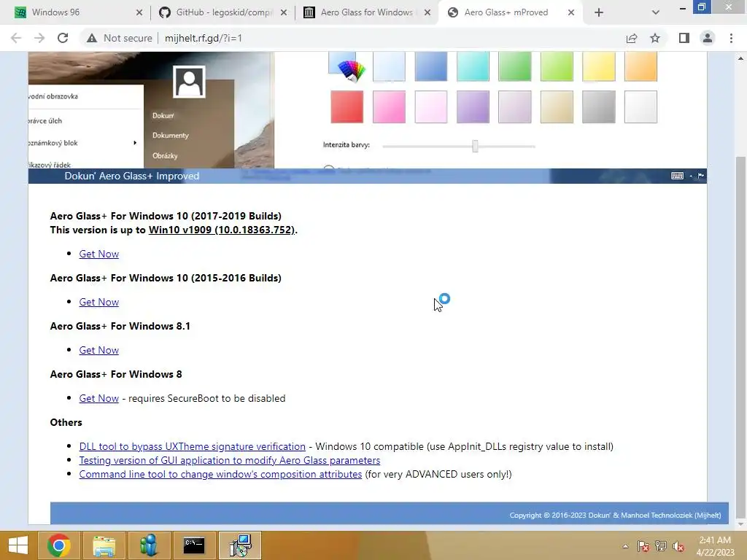The image size is (747, 560).
Task: Pick the yellow color swatch
Action: (x=598, y=66)
